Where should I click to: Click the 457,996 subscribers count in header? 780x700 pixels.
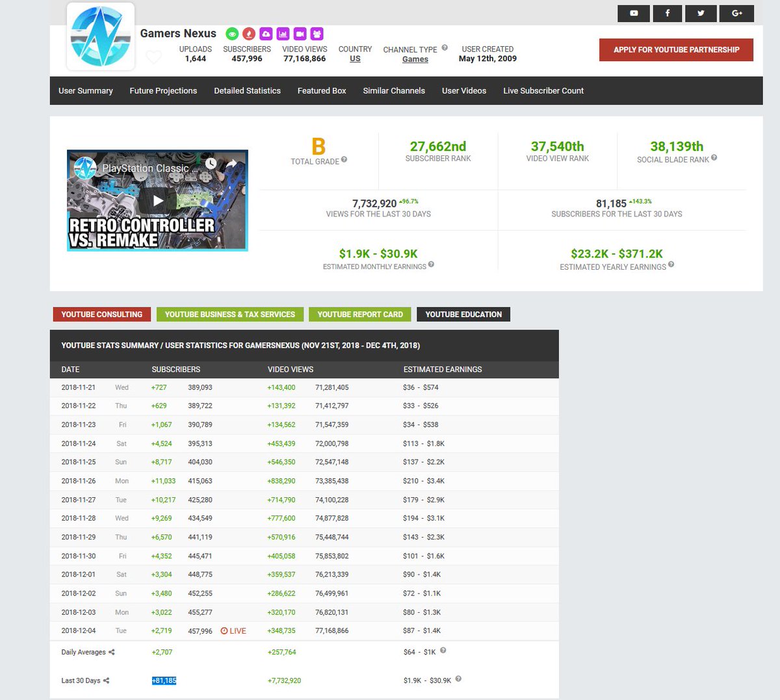click(247, 58)
